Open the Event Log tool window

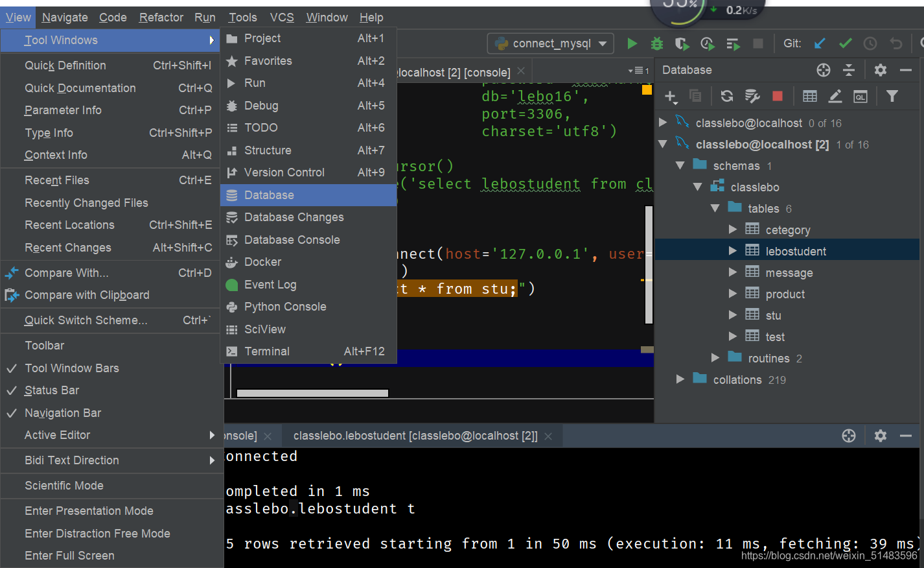click(308, 285)
